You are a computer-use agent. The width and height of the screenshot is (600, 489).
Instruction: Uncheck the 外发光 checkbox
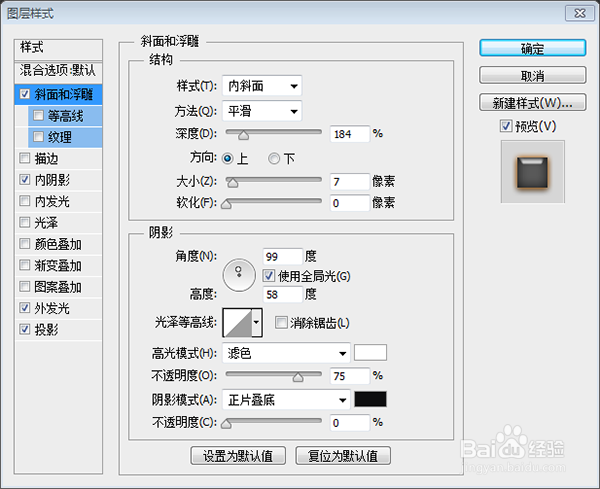pyautogui.click(x=25, y=308)
